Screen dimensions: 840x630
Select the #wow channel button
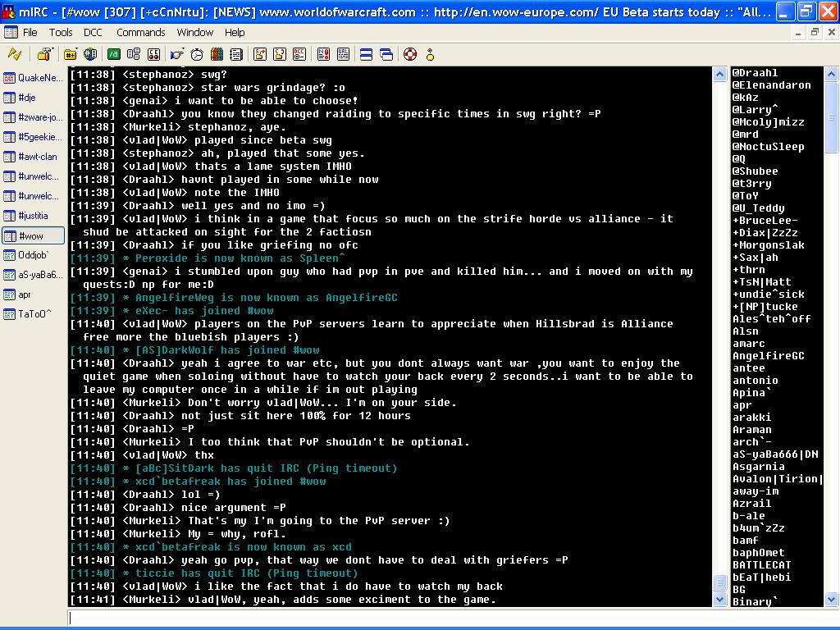(33, 235)
